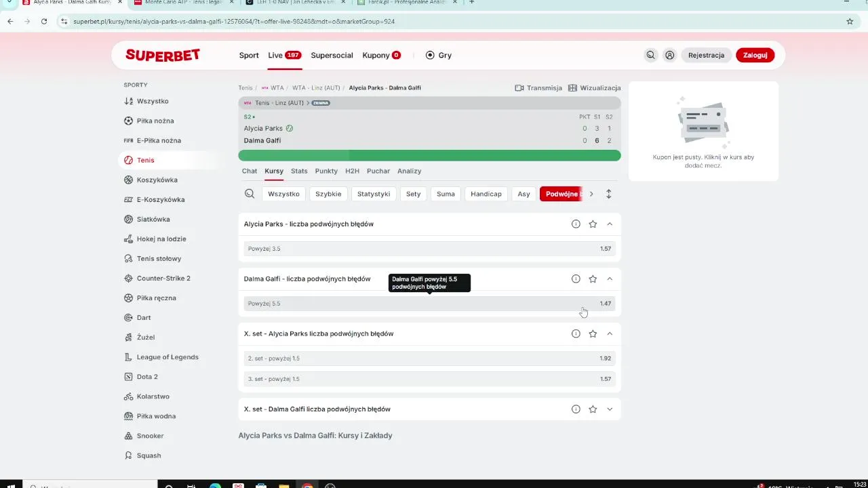Open Live section in top navigation

pyautogui.click(x=284, y=56)
